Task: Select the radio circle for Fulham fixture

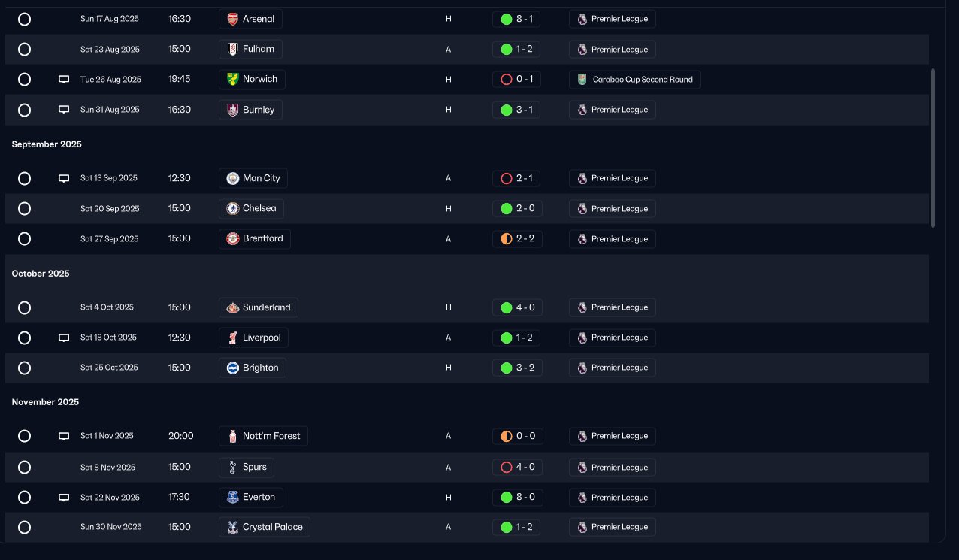Action: [24, 50]
